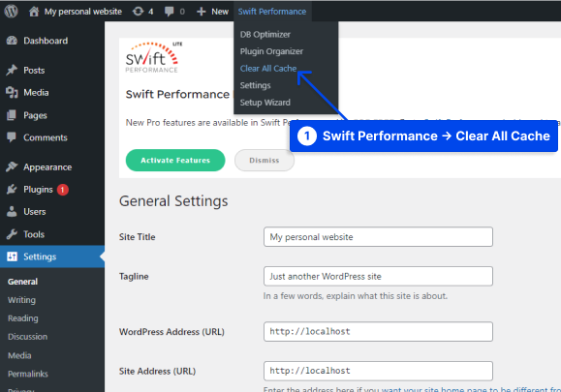This screenshot has width=561, height=392.
Task: Click the Users person icon
Action: (x=12, y=212)
